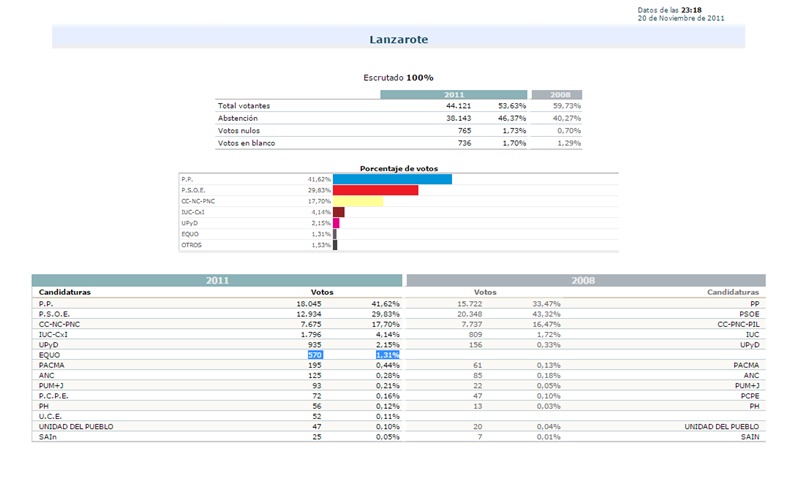Click the dark red IUC-CxI bar

(338, 212)
